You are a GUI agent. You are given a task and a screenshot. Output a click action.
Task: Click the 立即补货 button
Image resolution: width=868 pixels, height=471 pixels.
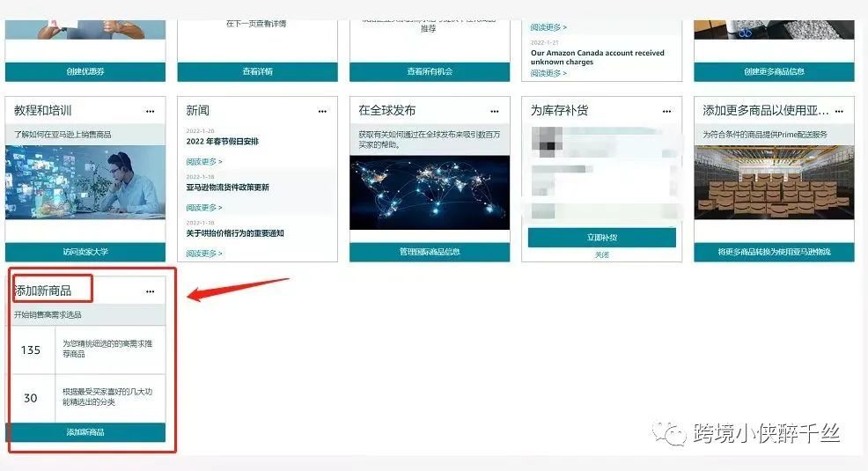pyautogui.click(x=602, y=238)
